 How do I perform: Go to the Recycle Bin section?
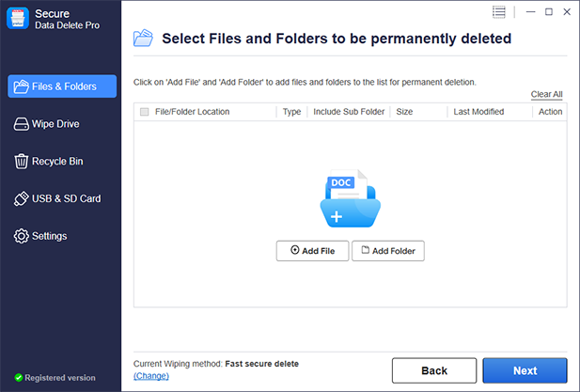49,162
